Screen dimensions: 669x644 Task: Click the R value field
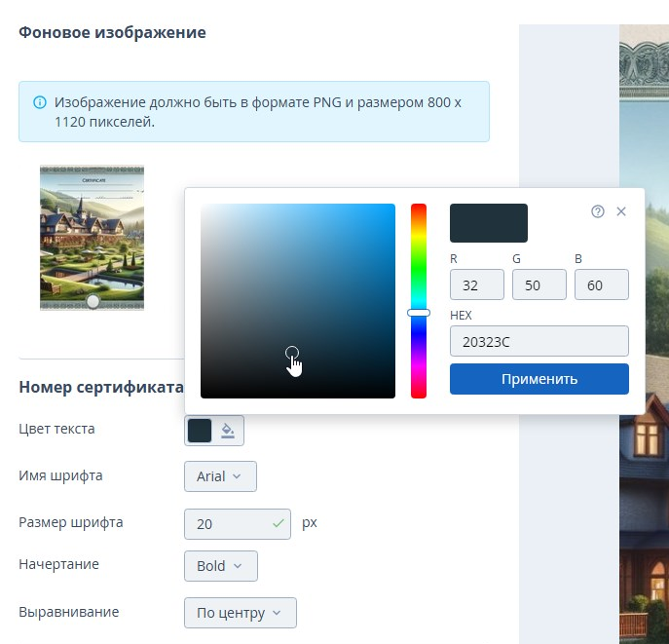click(x=477, y=284)
